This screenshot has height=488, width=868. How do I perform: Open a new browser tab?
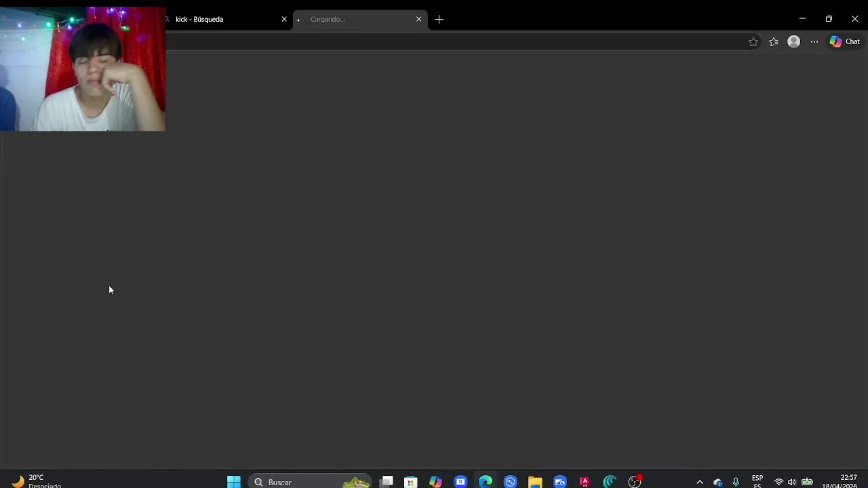click(439, 19)
